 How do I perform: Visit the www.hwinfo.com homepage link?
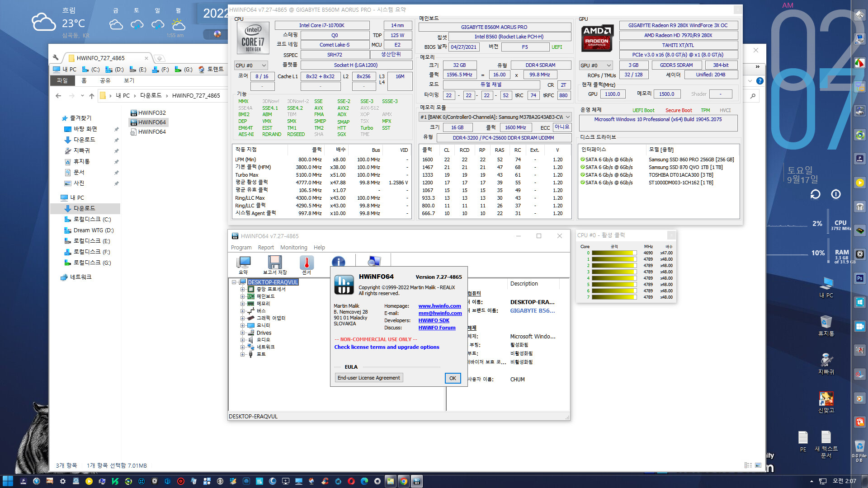click(439, 306)
